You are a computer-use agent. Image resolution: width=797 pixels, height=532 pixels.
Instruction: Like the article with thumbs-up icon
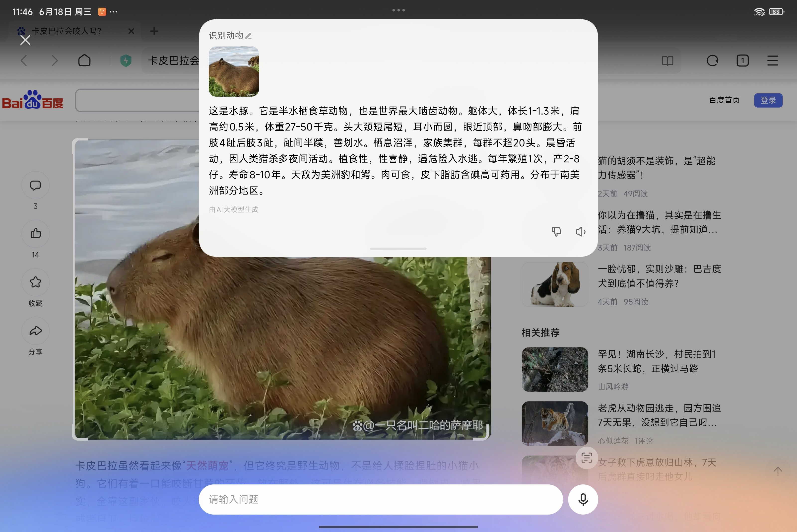coord(36,233)
